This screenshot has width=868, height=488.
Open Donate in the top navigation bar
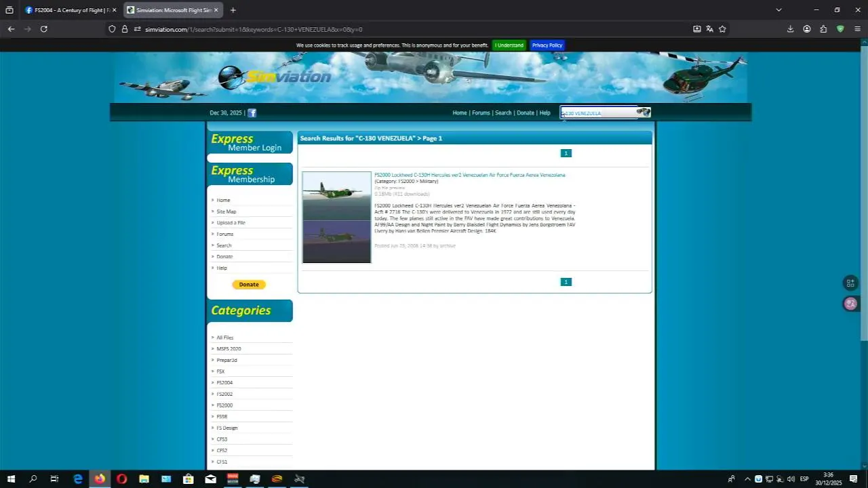tap(526, 113)
